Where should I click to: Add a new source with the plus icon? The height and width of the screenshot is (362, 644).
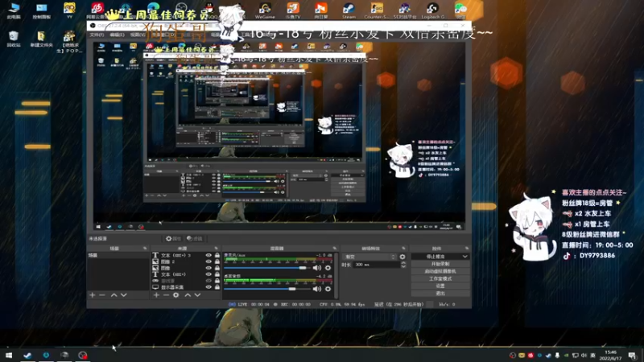(x=156, y=295)
